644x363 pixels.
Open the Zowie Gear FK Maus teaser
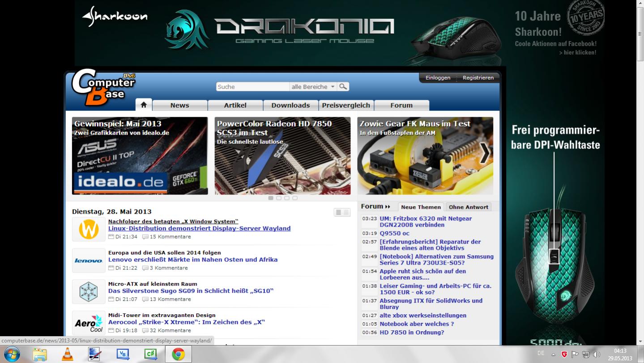point(425,156)
